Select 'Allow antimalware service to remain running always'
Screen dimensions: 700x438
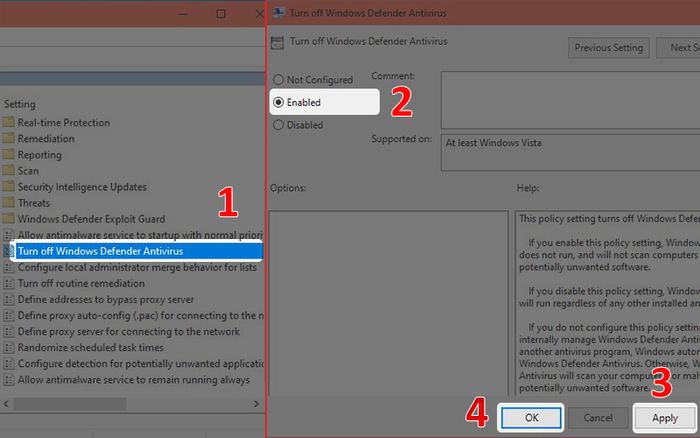point(134,380)
